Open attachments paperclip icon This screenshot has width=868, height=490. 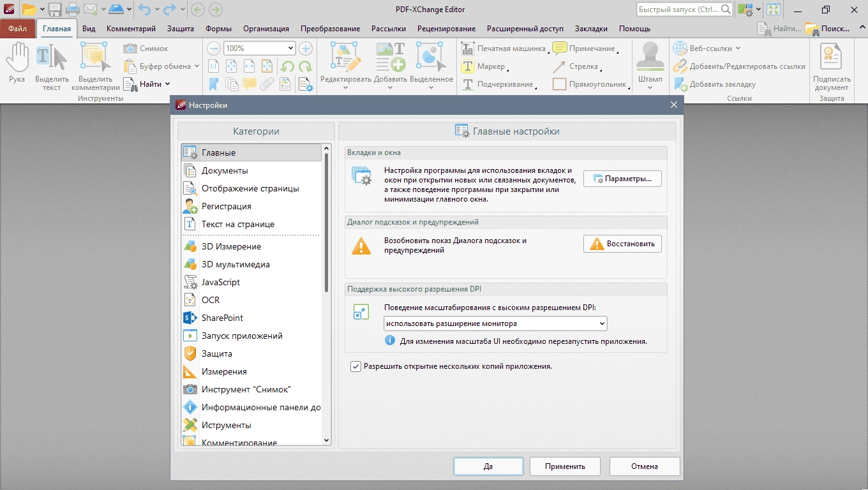point(267,84)
